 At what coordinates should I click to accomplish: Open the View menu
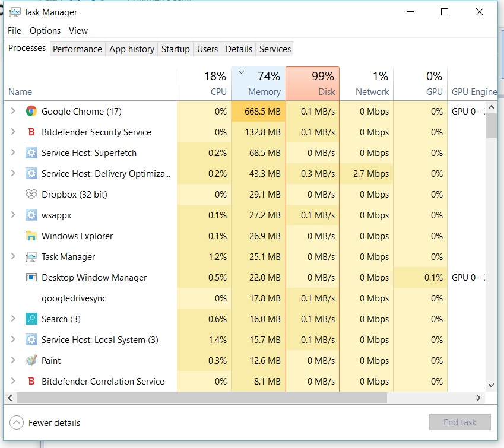coord(78,31)
